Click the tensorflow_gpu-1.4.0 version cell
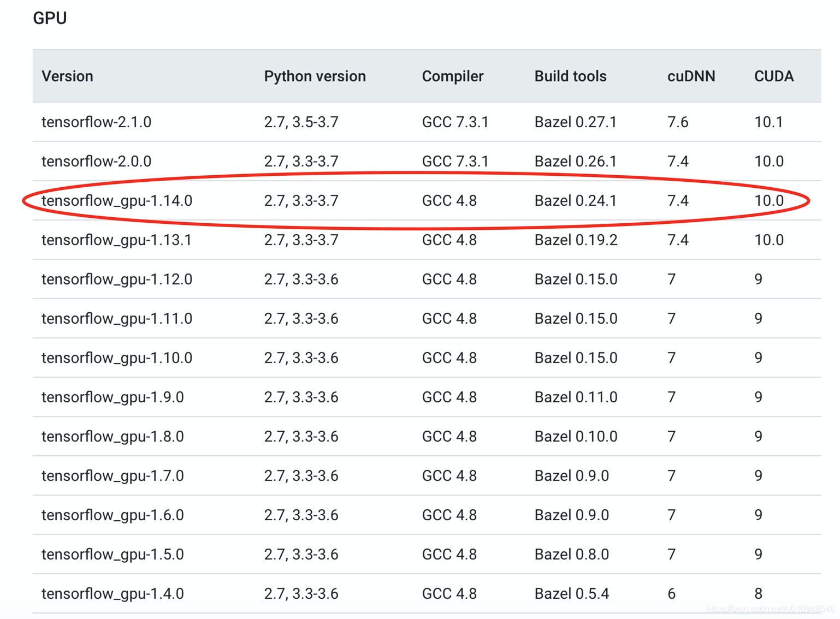Image resolution: width=840 pixels, height=619 pixels. click(113, 593)
